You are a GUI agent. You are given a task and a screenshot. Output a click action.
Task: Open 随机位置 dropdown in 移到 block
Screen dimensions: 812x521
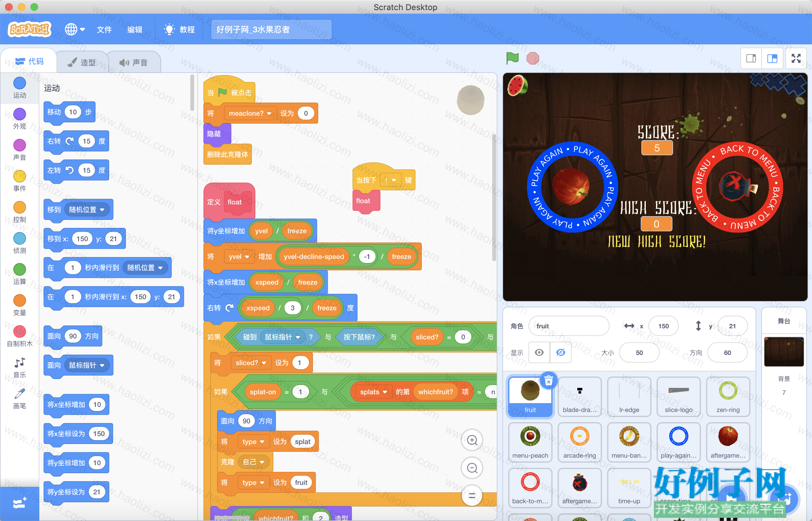(x=86, y=210)
